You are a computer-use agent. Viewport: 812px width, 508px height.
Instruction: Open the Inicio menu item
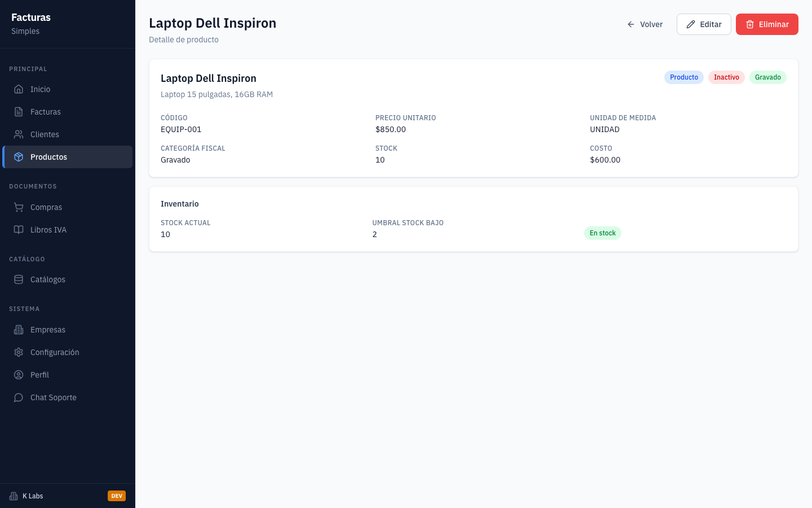(x=68, y=89)
